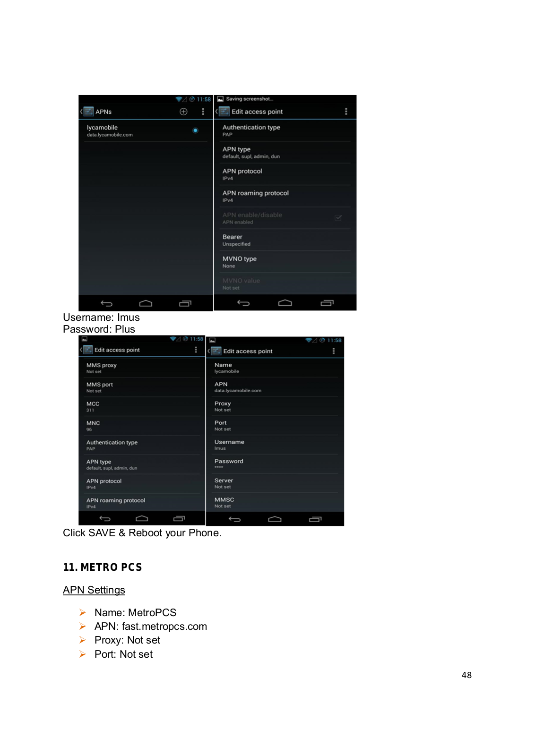Viewport: 535px width, 756px height.
Task: Tap back navigation icon below MMSC field
Action: 234,519
